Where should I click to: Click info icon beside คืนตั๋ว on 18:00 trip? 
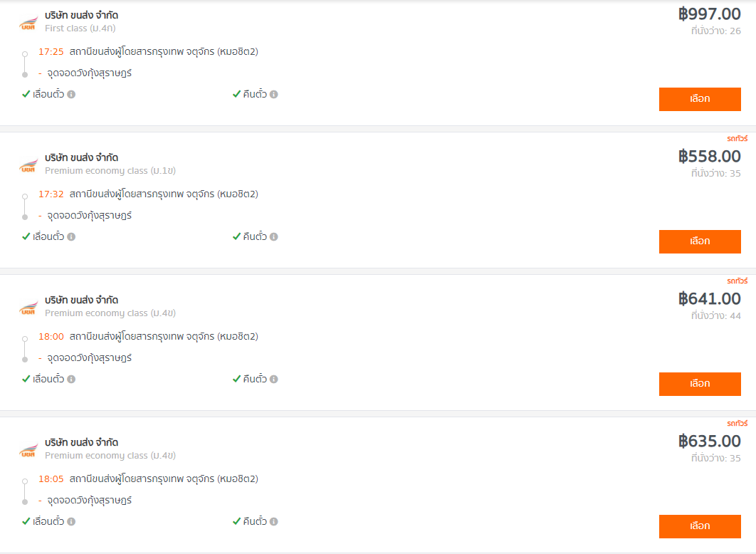(x=274, y=380)
